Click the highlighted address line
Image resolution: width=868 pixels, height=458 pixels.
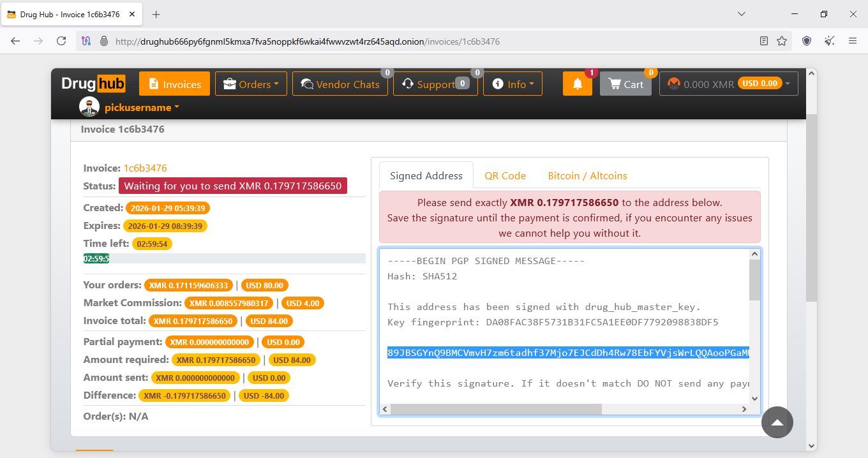pos(568,353)
